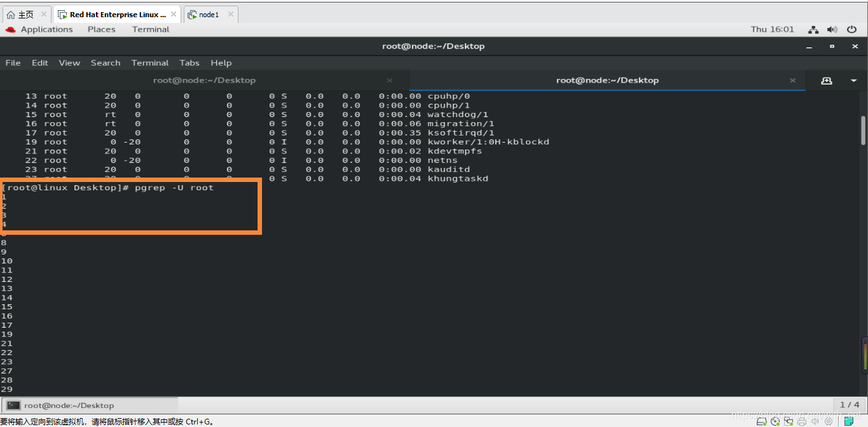
Task: Click the volume speaker icon in top bar
Action: 832,29
